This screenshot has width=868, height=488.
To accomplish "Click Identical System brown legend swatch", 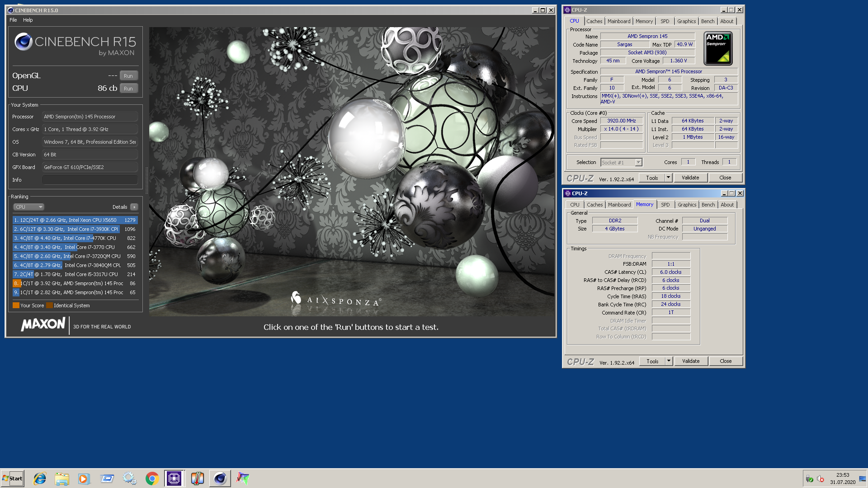I will click(x=49, y=305).
